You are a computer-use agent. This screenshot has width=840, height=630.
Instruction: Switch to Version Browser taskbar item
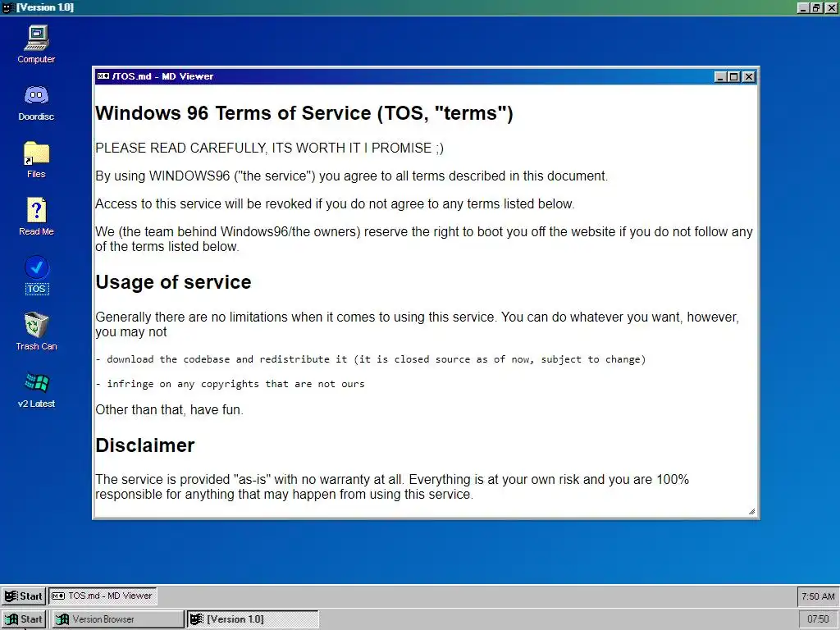click(x=118, y=619)
